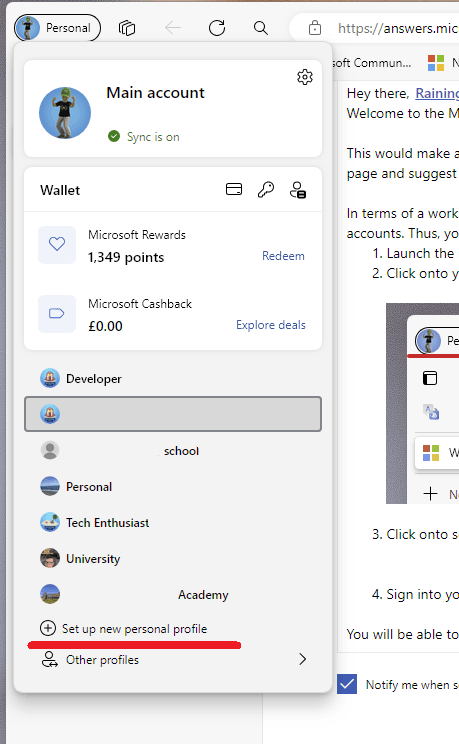
Task: Switch to the Tech Enthusiast profile
Action: click(173, 522)
